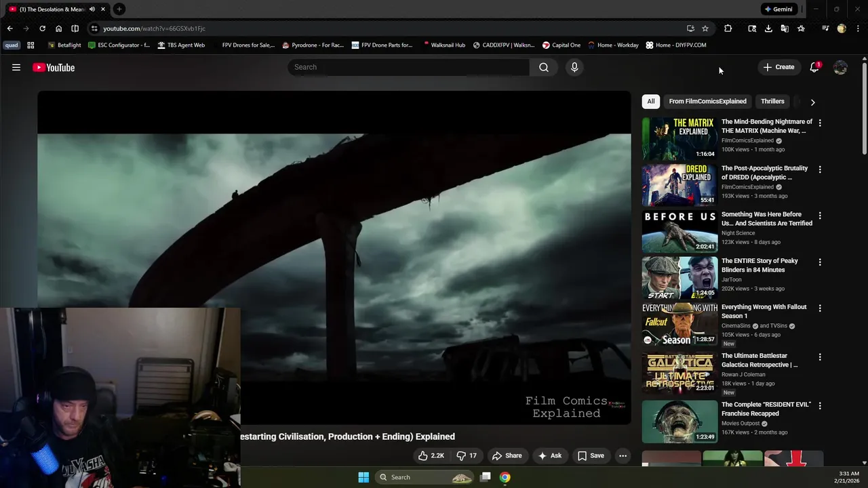Open the quad bookmark folder
This screenshot has height=488, width=868.
[12, 45]
